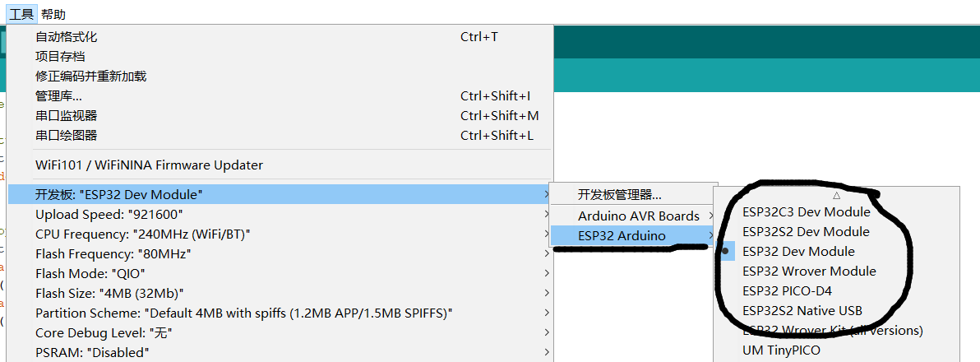Select ESP32 Wrover Kit (all versions)

tap(837, 330)
